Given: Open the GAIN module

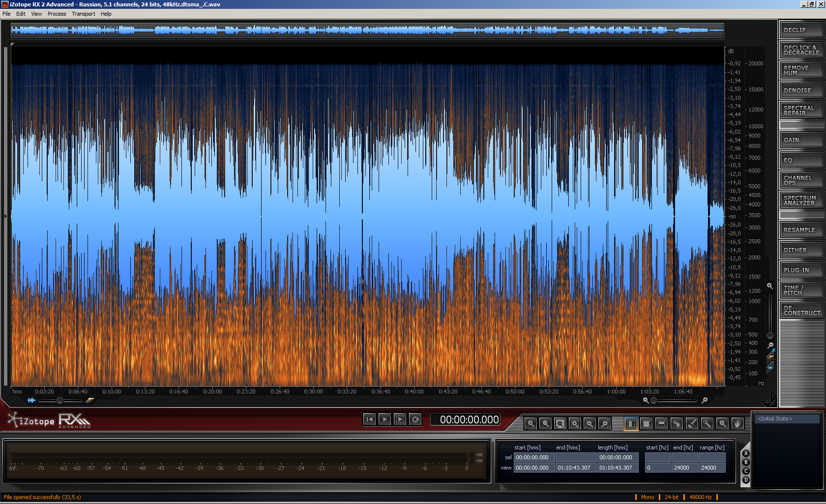Looking at the screenshot, I should point(801,140).
